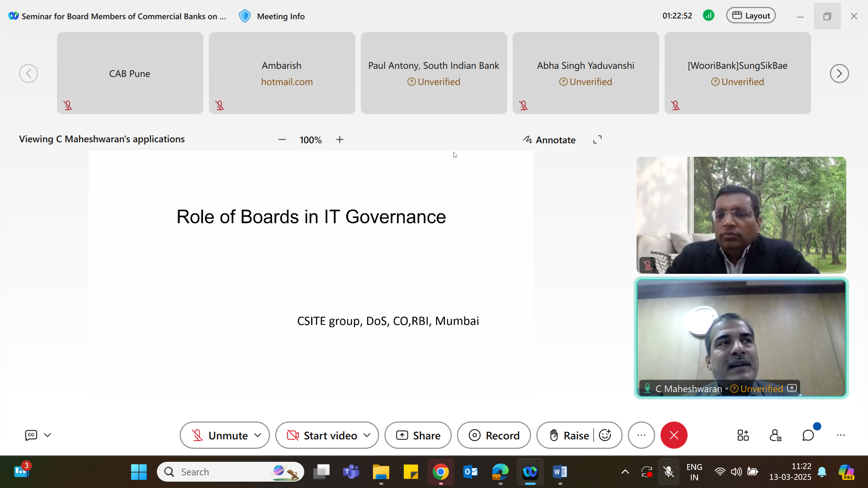This screenshot has width=868, height=488.
Task: Click the Share button
Action: tap(418, 435)
